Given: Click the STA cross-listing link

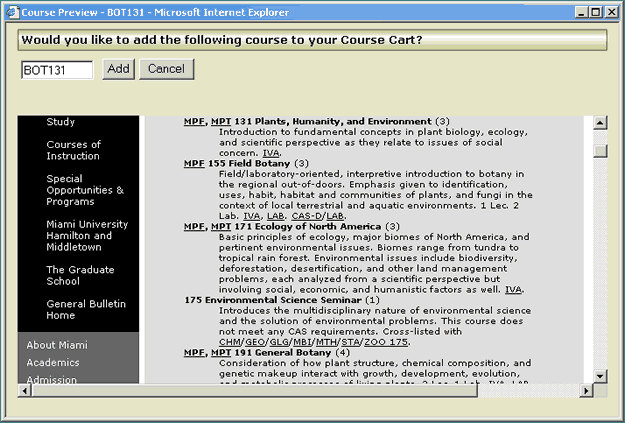Looking at the screenshot, I should click(351, 342).
